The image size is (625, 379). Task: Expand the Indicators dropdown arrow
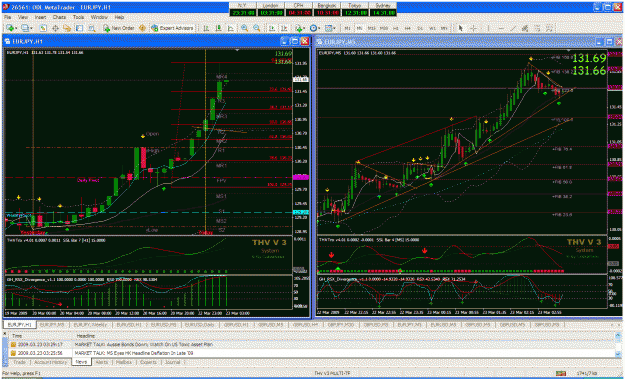point(304,28)
